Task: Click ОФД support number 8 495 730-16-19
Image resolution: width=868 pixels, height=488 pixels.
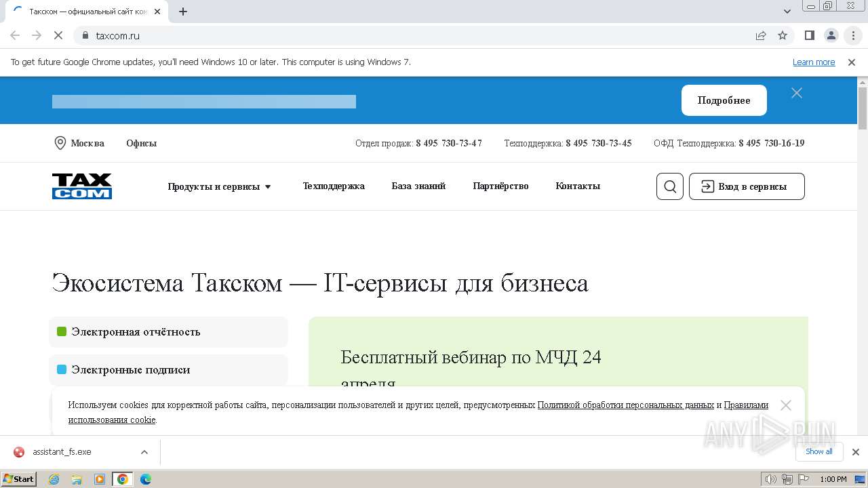Action: click(772, 143)
